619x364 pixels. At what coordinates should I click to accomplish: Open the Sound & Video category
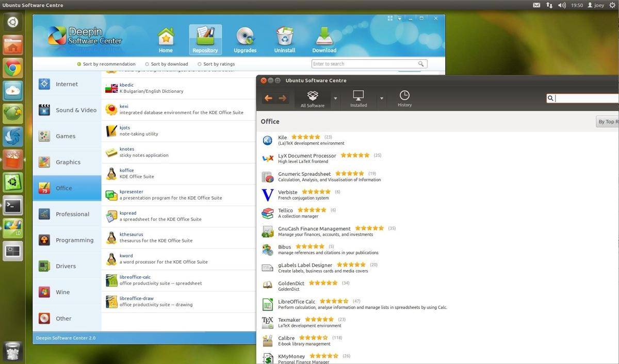pyautogui.click(x=67, y=110)
